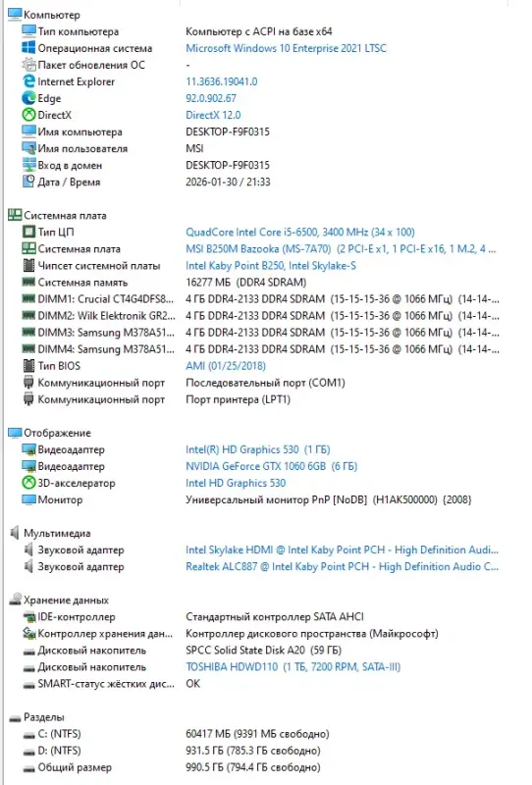Click the RAM icon of DIMM1 Crucial row
The width and height of the screenshot is (532, 785).
point(28,298)
